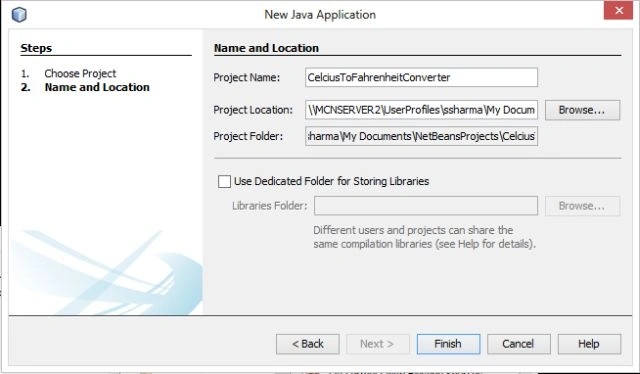This screenshot has height=374, width=640.
Task: Open Help for this wizard
Action: coord(589,344)
